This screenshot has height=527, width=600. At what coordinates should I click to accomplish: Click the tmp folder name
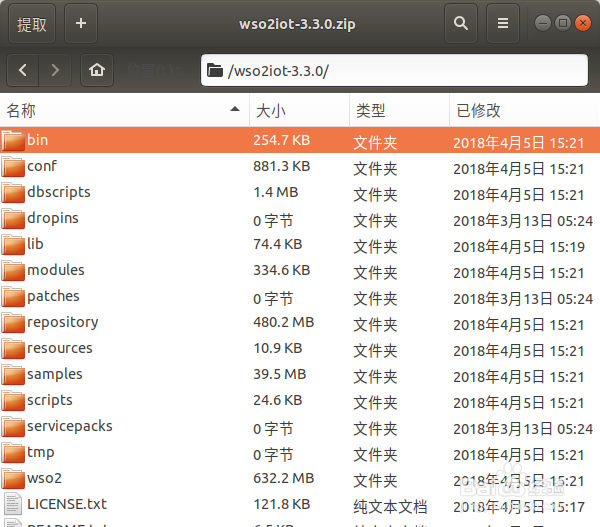tap(41, 453)
